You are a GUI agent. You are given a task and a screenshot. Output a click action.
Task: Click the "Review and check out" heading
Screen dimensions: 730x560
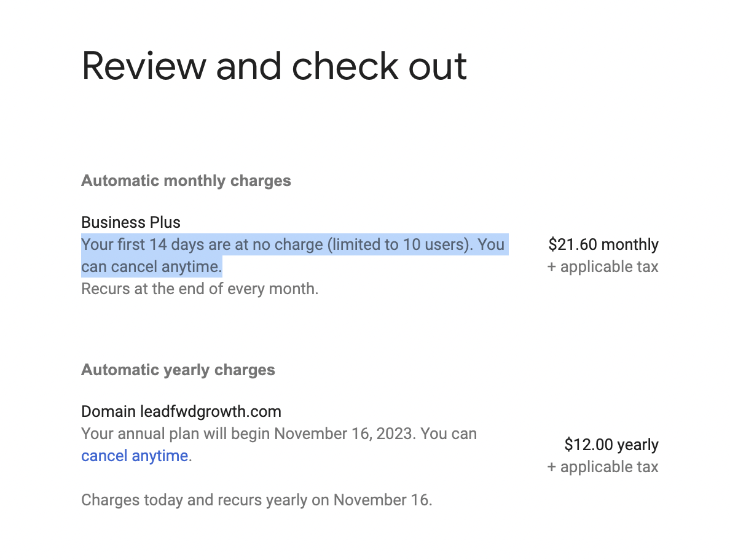274,65
